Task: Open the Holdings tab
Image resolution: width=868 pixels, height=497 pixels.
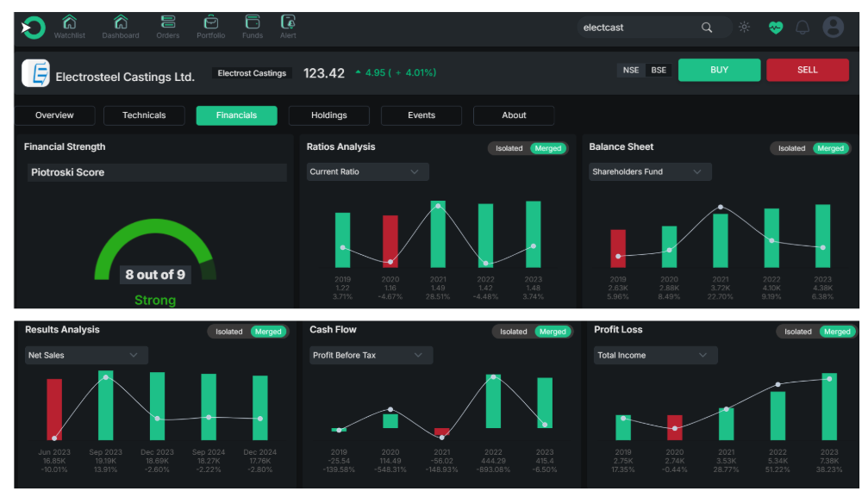Action: click(x=328, y=115)
